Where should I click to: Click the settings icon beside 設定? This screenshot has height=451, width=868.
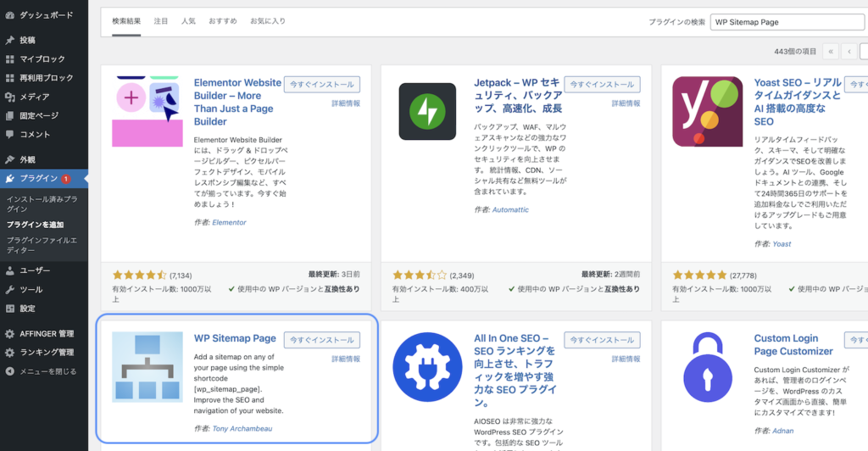pos(9,309)
